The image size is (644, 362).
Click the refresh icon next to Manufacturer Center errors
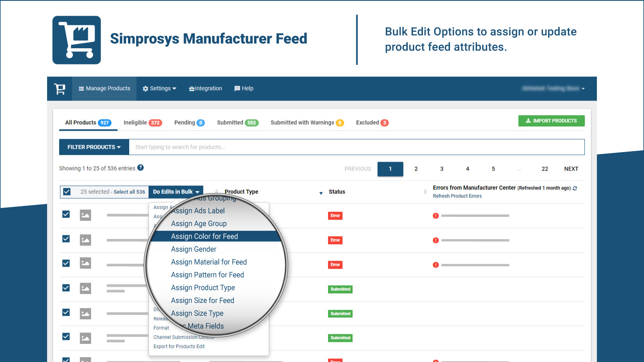tap(575, 188)
